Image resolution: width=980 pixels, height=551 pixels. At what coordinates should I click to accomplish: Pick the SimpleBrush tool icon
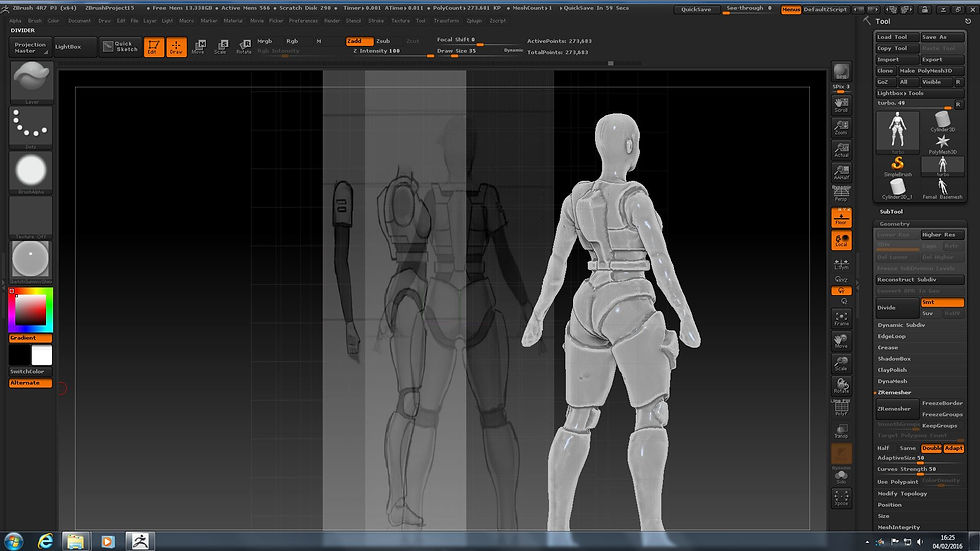tap(897, 165)
